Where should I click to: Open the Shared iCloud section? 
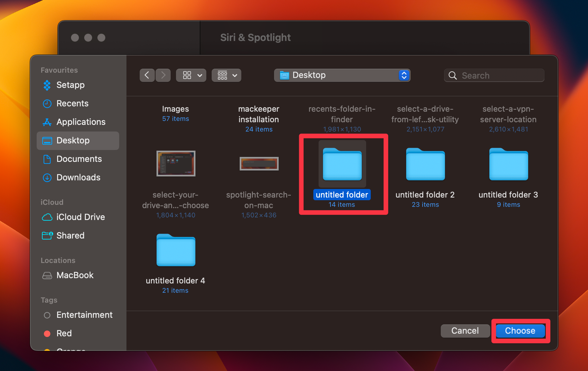pos(70,236)
